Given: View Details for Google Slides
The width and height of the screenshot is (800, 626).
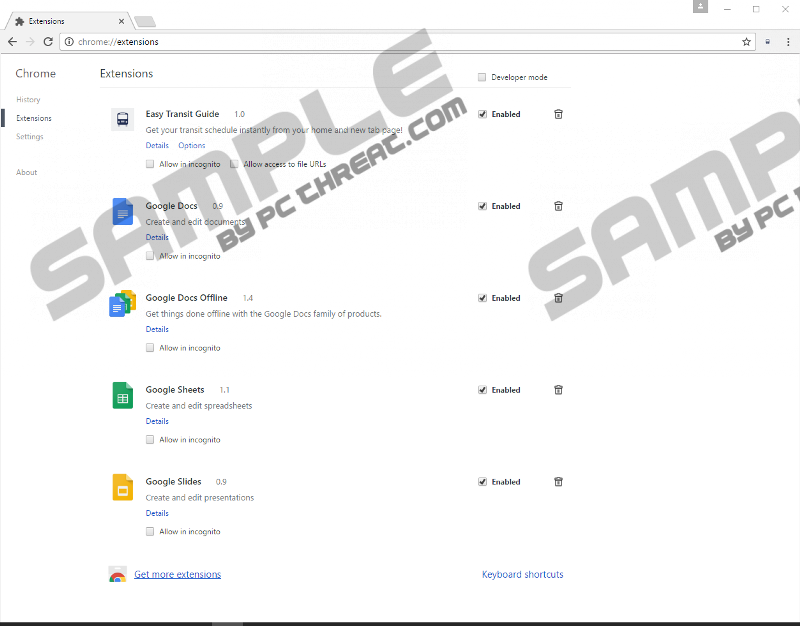Looking at the screenshot, I should coord(157,513).
